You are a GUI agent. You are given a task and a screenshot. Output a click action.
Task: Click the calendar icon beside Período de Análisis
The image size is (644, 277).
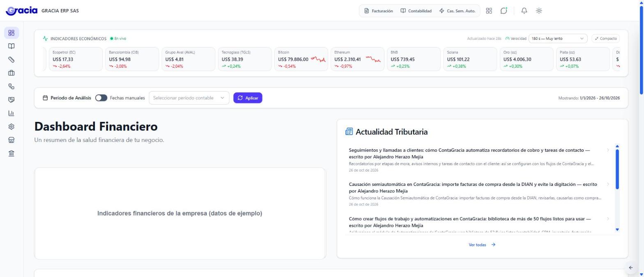pos(45,98)
